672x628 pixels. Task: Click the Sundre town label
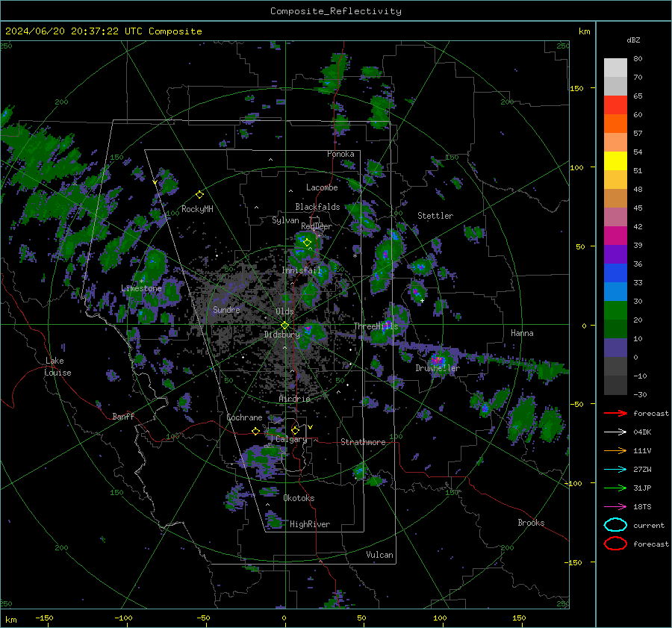[226, 309]
